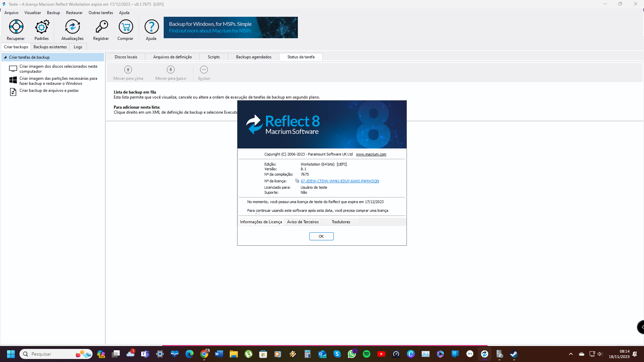Open the Comprar shopping cart
644x362 pixels.
click(125, 27)
